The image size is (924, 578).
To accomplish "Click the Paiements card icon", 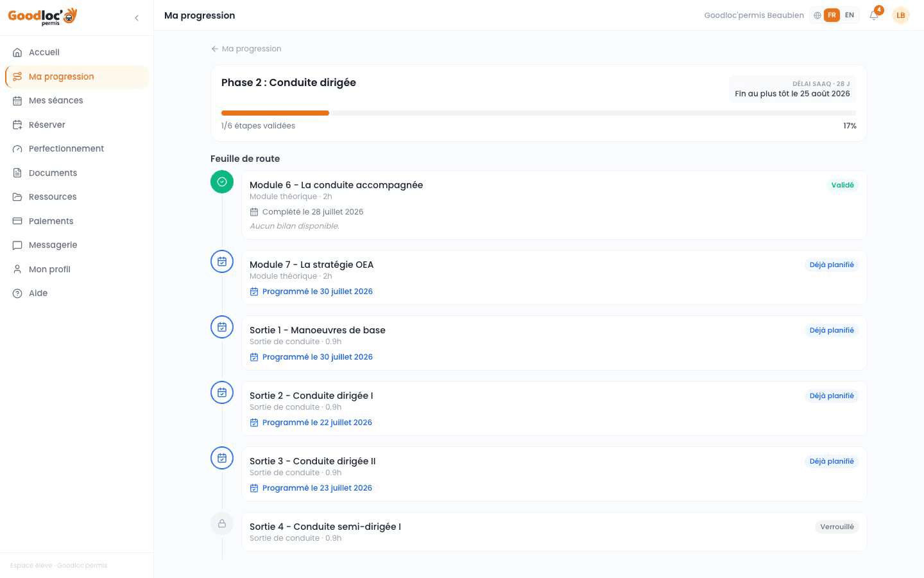I will tap(17, 221).
